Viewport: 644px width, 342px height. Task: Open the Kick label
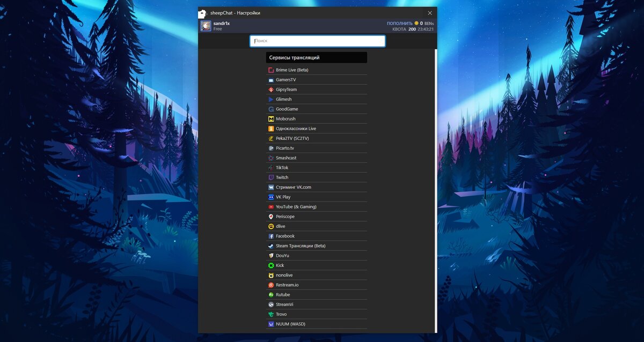(x=280, y=265)
